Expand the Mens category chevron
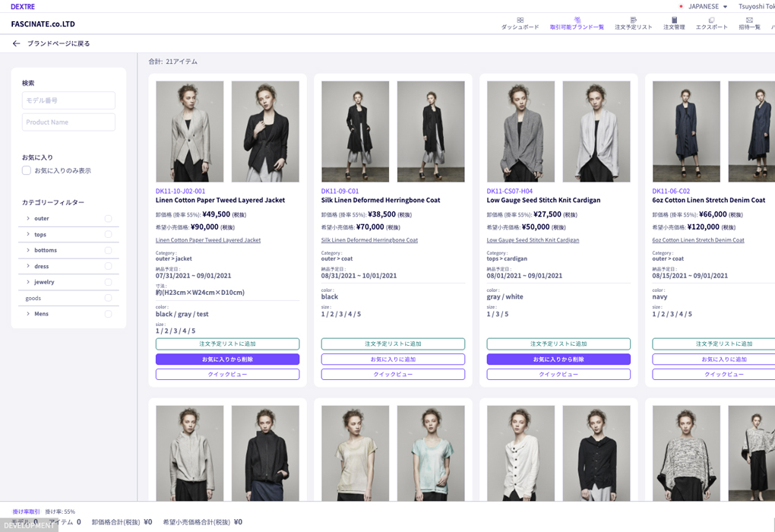The image size is (775, 532). [28, 313]
